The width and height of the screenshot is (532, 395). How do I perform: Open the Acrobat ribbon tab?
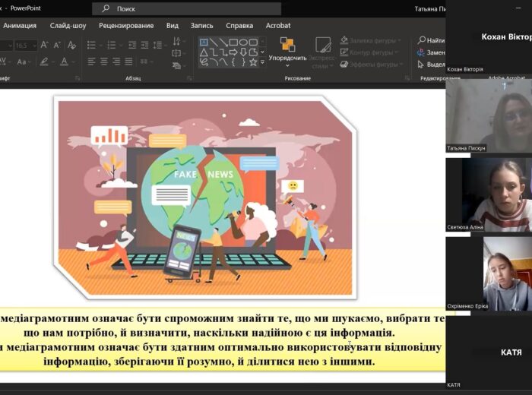point(278,25)
